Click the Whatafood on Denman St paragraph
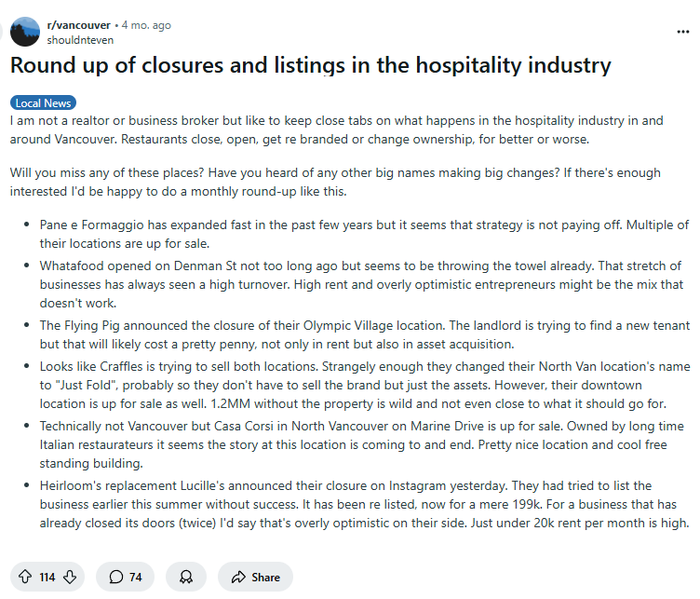Viewport: 700px width, 599px height. [x=361, y=284]
